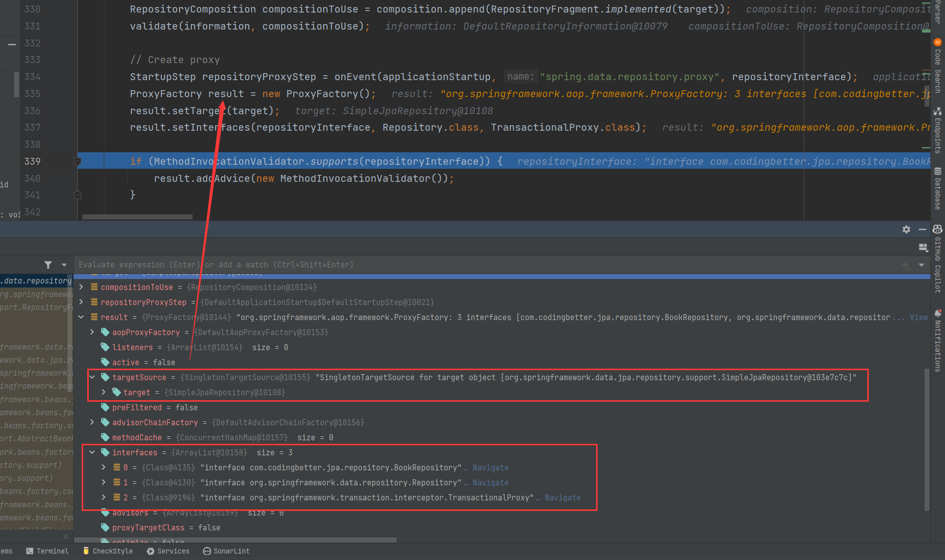Click the // Create proxy comment
This screenshot has width=945, height=560.
tap(174, 60)
